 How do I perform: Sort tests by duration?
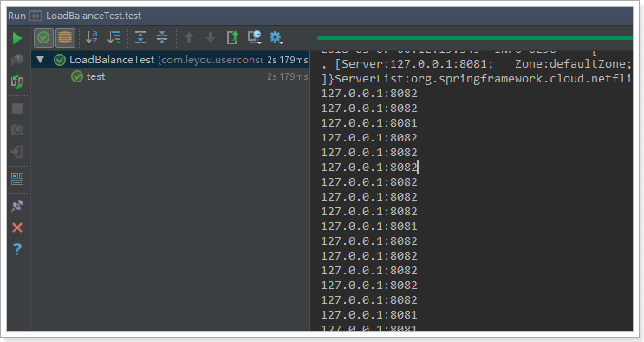click(114, 37)
